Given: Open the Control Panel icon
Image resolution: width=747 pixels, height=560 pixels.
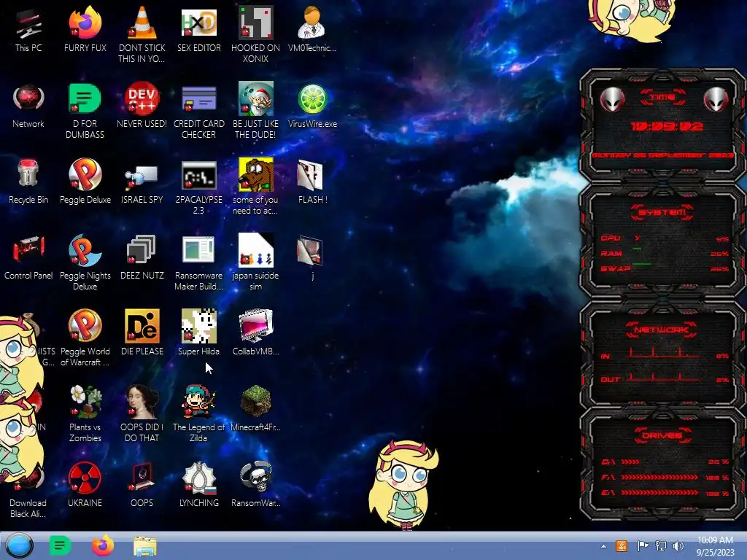Looking at the screenshot, I should [28, 249].
